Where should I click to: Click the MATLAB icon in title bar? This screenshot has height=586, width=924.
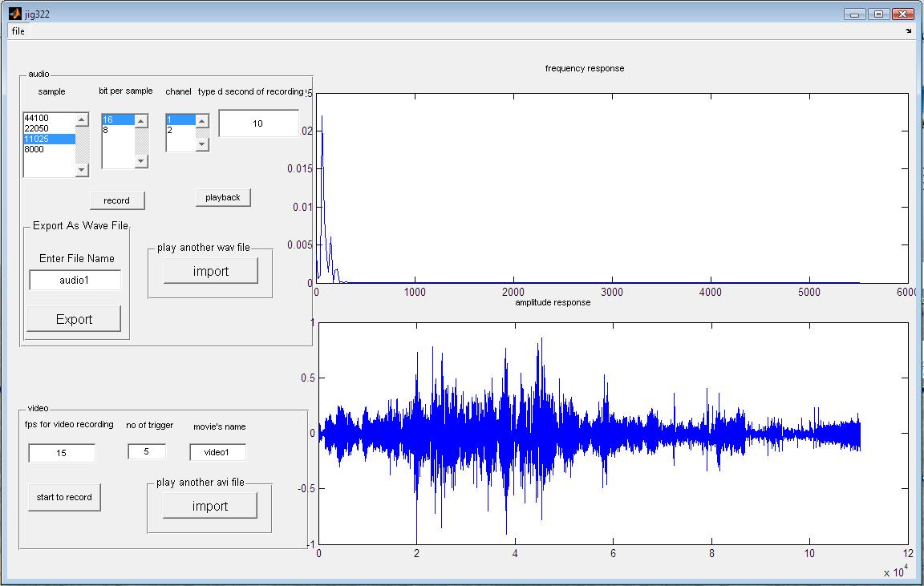tap(14, 14)
